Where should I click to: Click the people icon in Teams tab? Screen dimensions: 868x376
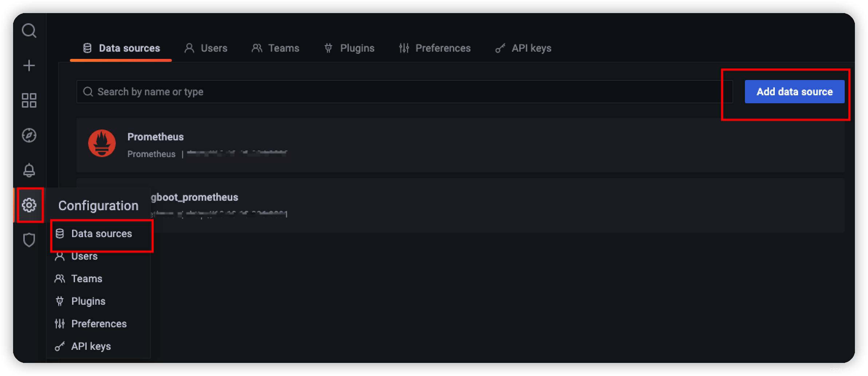pos(257,48)
